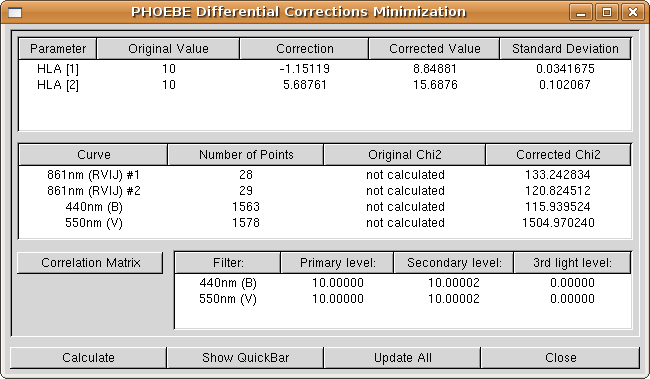Click standard deviation 0.0341675
Screen dimensions: 650x379
(x=565, y=68)
